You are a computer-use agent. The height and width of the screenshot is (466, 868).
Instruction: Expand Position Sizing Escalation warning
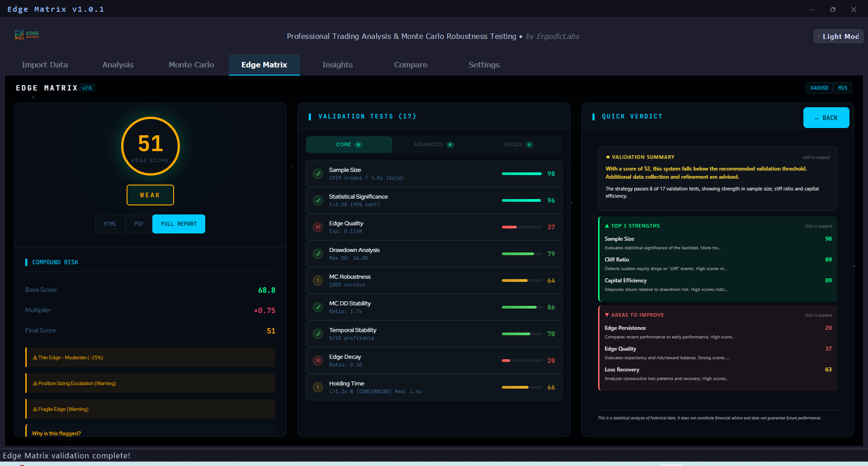[x=150, y=383]
